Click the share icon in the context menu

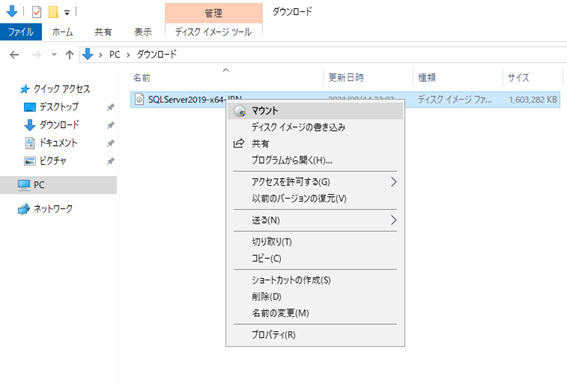239,144
